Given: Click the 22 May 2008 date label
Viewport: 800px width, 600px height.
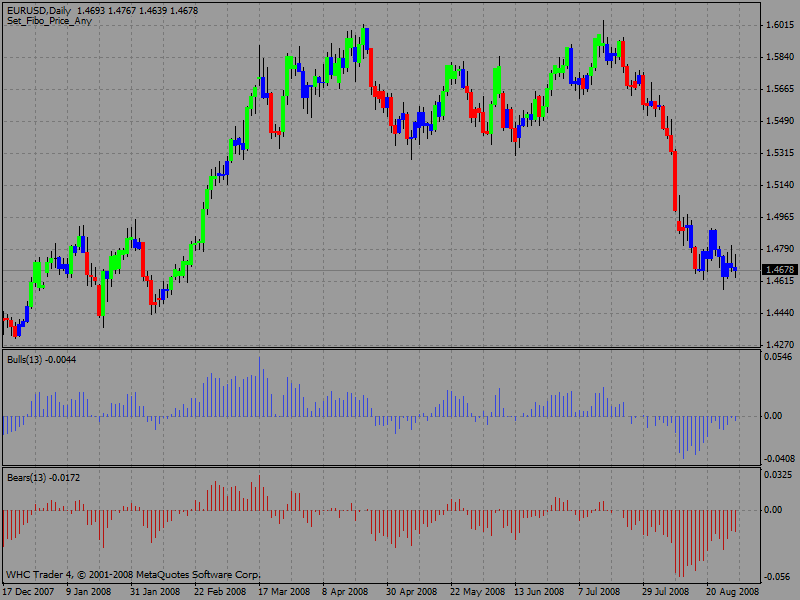Looking at the screenshot, I should [x=478, y=592].
